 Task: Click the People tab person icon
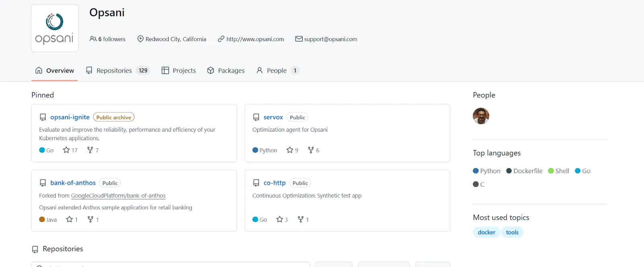260,70
